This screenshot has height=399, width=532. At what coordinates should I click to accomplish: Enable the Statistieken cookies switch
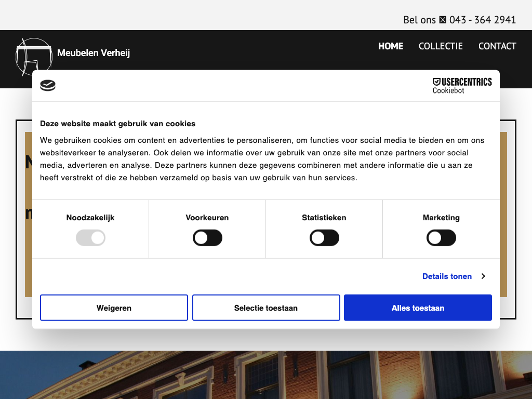coord(324,238)
